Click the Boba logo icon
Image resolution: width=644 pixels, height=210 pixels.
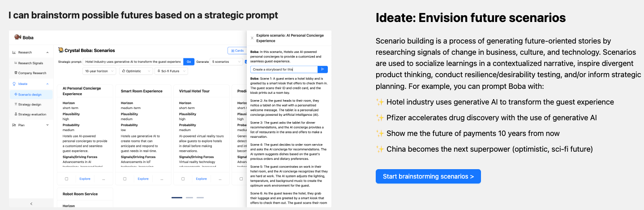[x=18, y=37]
